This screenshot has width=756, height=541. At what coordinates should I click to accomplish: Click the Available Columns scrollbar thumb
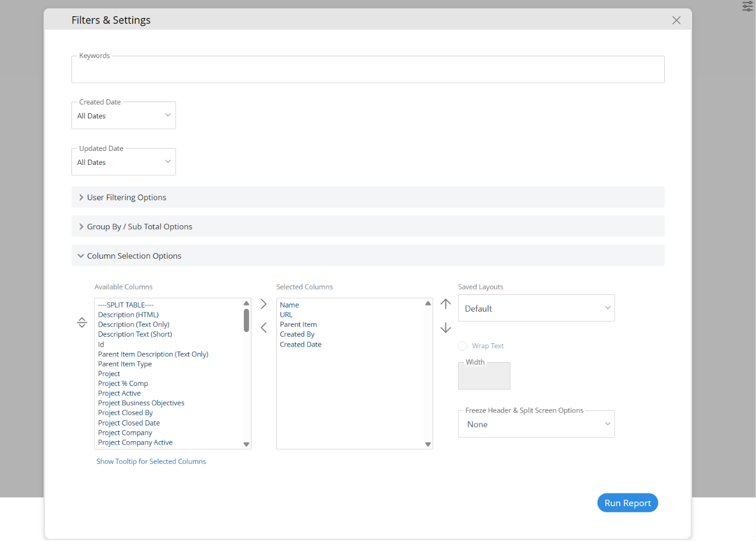[x=246, y=320]
